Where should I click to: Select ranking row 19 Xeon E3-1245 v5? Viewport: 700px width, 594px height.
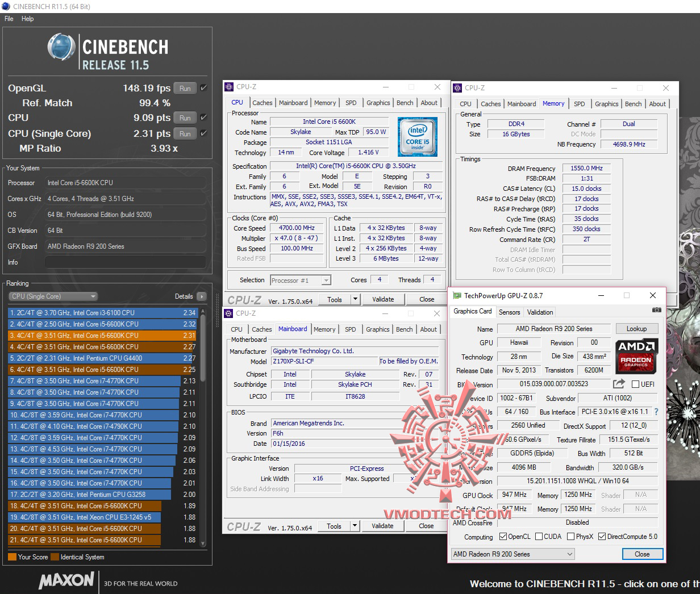click(x=102, y=517)
